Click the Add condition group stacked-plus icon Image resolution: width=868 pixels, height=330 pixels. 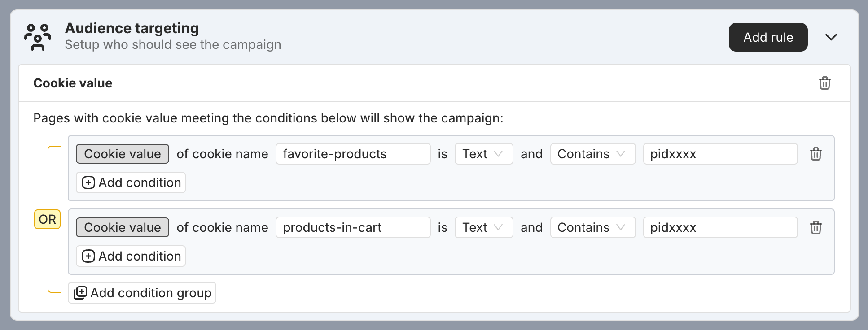pyautogui.click(x=80, y=293)
